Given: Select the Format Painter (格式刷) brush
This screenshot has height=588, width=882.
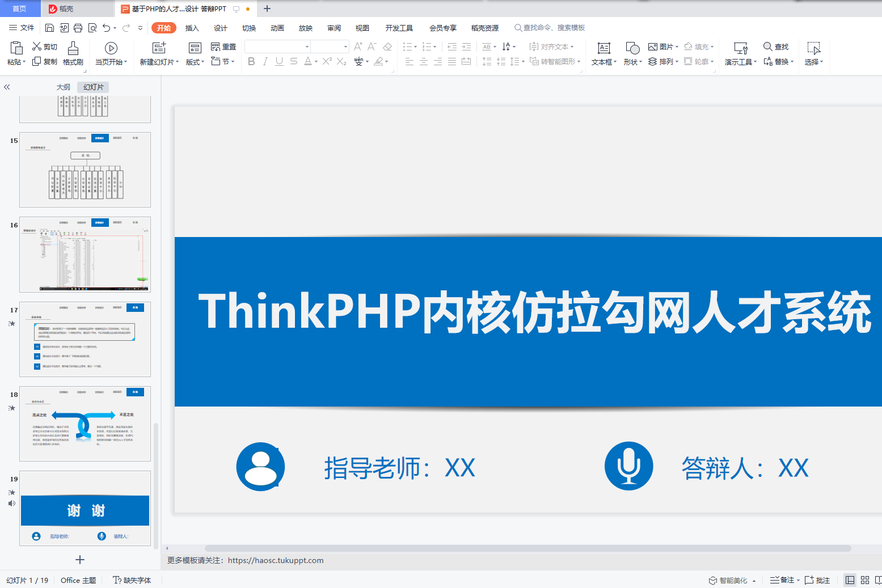Looking at the screenshot, I should pos(73,48).
